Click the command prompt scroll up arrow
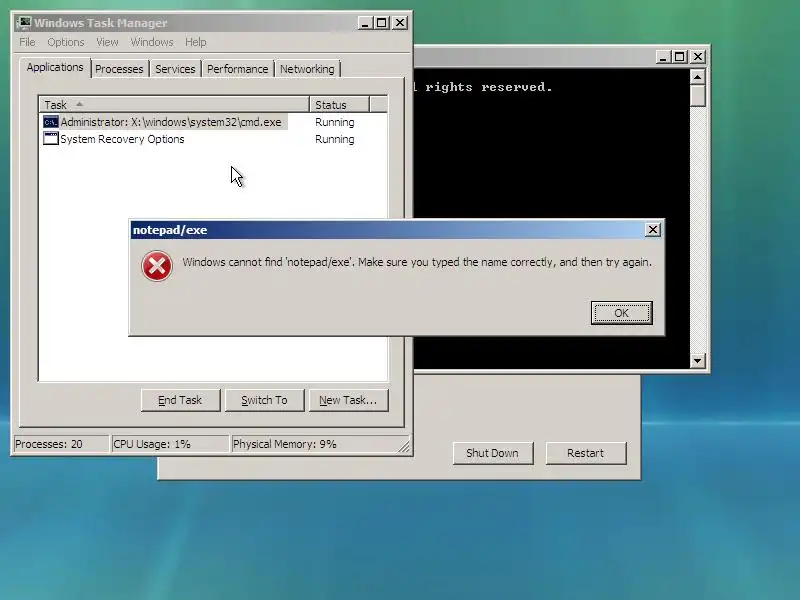Viewport: 800px width, 600px height. 697,77
